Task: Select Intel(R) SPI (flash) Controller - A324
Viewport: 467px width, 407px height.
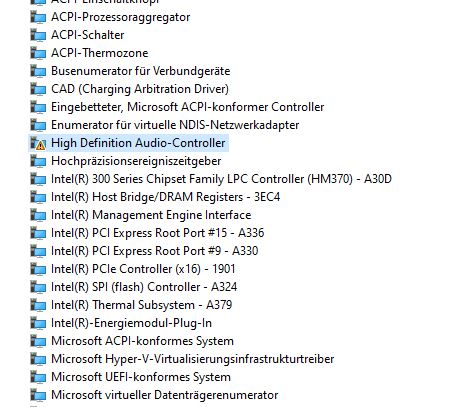Action: click(144, 287)
